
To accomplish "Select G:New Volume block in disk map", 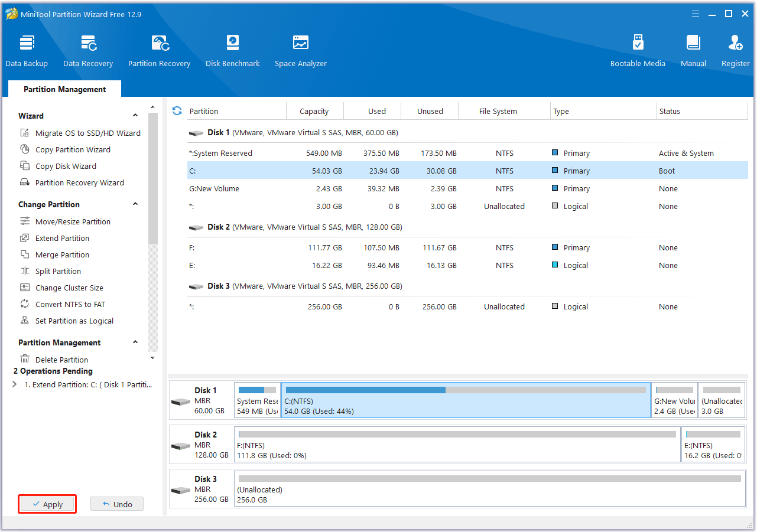I will point(674,400).
